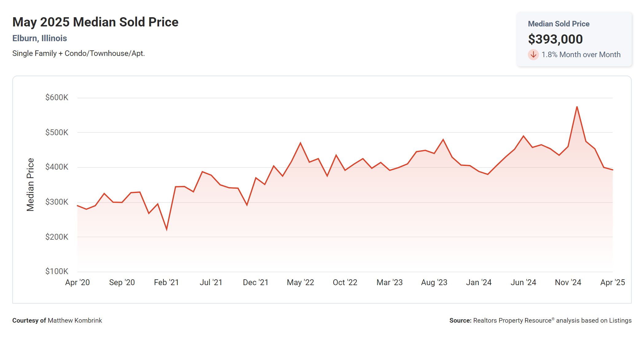The width and height of the screenshot is (644, 338).
Task: Click the 1.8% Month over Month text
Action: [581, 55]
